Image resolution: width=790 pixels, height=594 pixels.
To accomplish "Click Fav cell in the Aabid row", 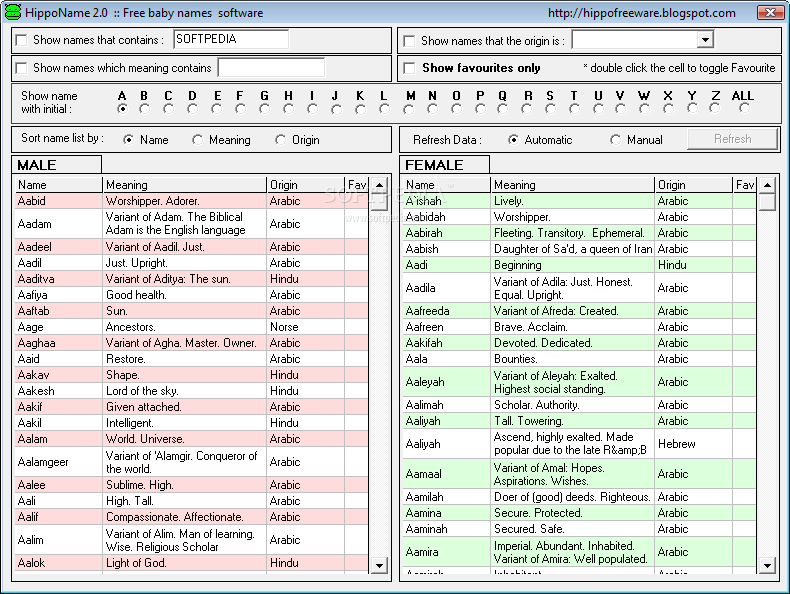I will pyautogui.click(x=357, y=201).
